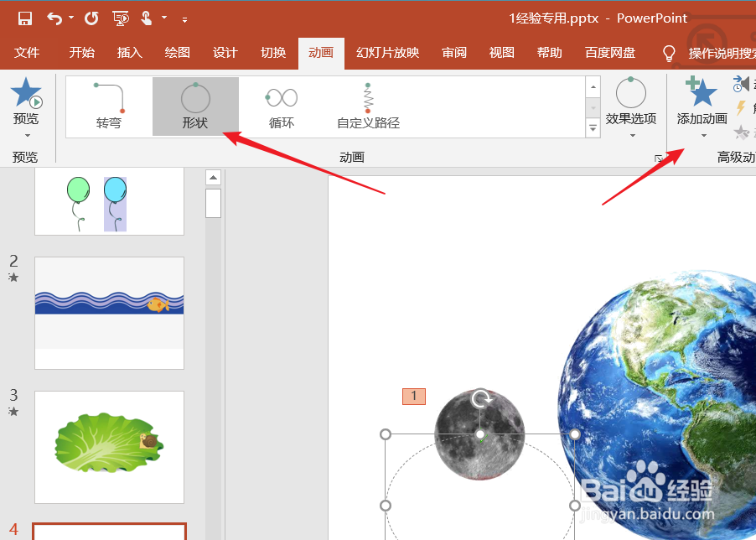Select the balloons slide thumbnail
Screen dimensions: 756x540
click(110, 201)
